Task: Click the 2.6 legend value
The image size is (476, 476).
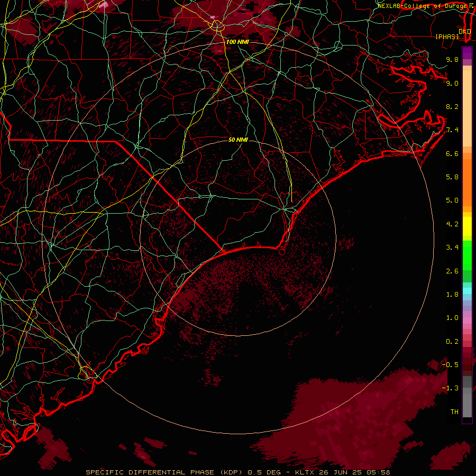Action: pyautogui.click(x=452, y=271)
